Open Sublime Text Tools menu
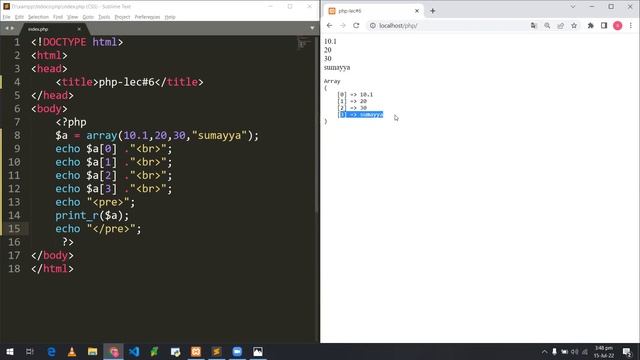The height and width of the screenshot is (360, 640). (x=104, y=17)
